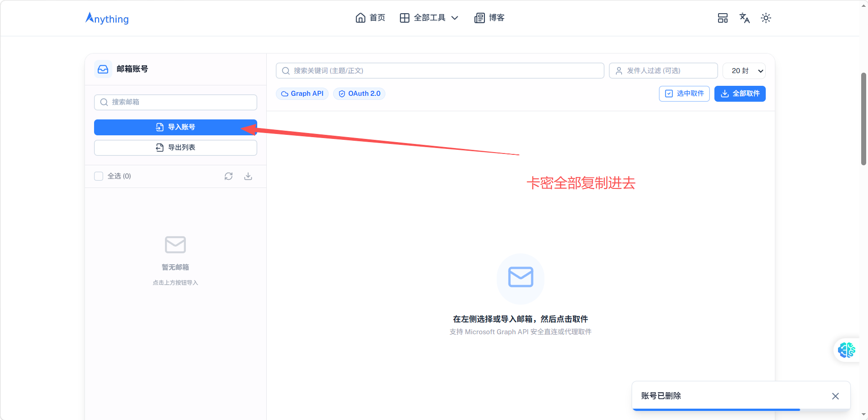Open the layout grid icon in header
This screenshot has width=868, height=420.
pyautogui.click(x=723, y=18)
